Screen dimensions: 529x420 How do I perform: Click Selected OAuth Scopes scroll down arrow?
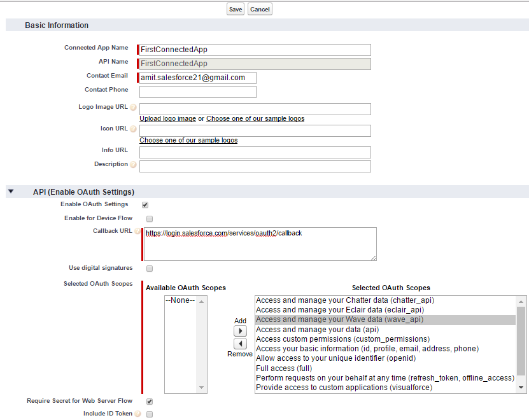(x=521, y=388)
